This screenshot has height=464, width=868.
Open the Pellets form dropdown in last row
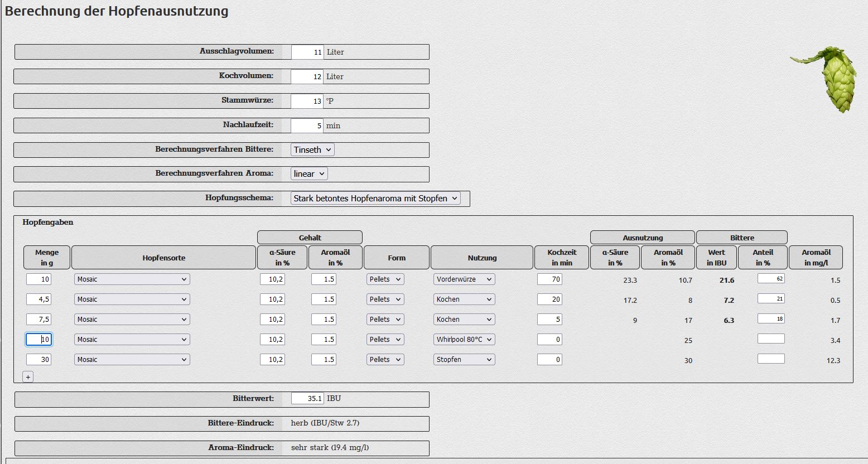(385, 360)
